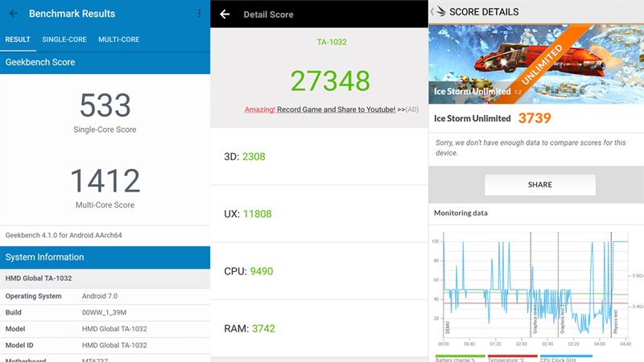Tap the Battery charge % legend entry

tap(460, 358)
